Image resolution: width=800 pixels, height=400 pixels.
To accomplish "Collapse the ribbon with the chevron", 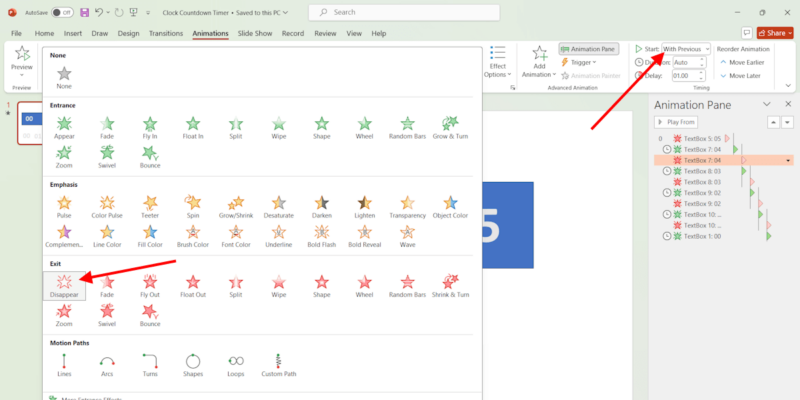I will [x=788, y=86].
